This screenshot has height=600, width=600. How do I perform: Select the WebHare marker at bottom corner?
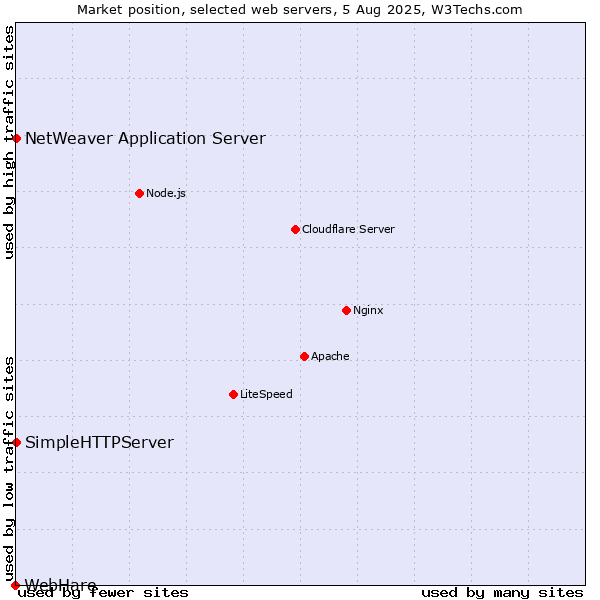pyautogui.click(x=15, y=585)
